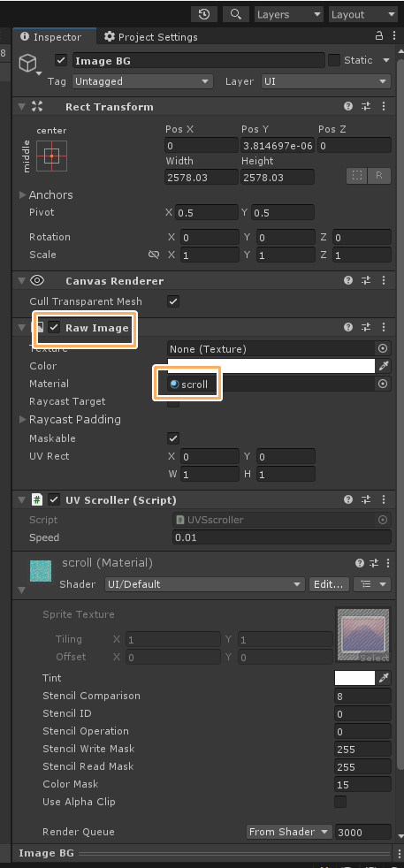404x868 pixels.
Task: Open the GameObject cube icon picker
Action: 29,65
